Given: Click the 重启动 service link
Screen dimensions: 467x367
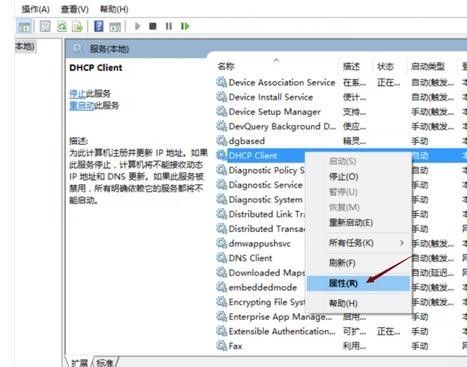Looking at the screenshot, I should [82, 106].
